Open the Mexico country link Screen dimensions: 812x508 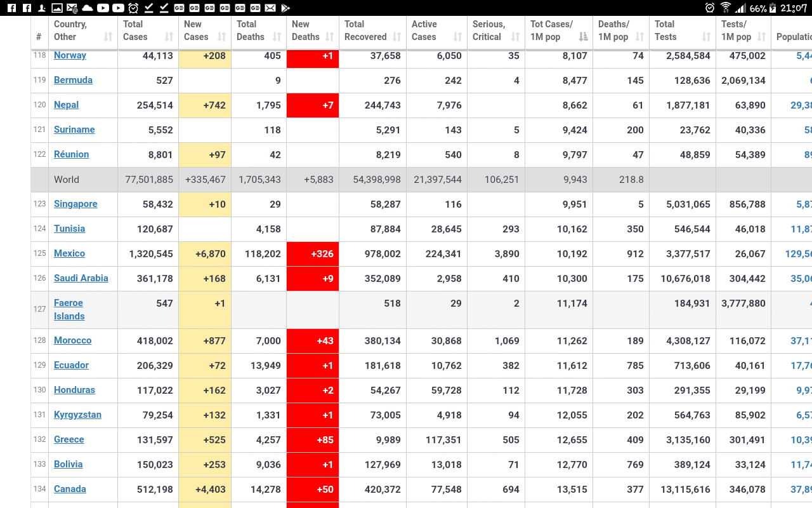click(x=69, y=253)
